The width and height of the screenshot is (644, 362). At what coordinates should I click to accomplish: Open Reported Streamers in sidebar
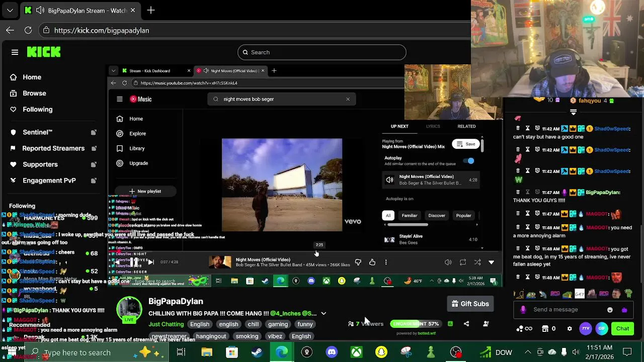click(x=53, y=148)
